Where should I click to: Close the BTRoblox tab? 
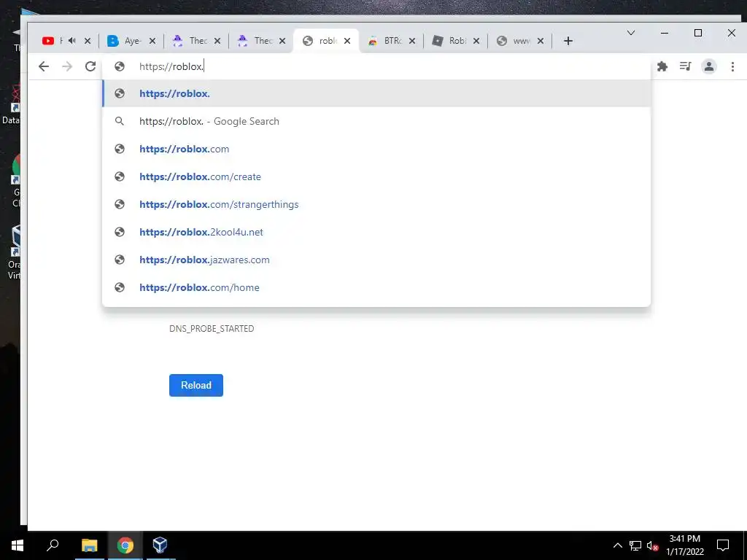pyautogui.click(x=412, y=41)
